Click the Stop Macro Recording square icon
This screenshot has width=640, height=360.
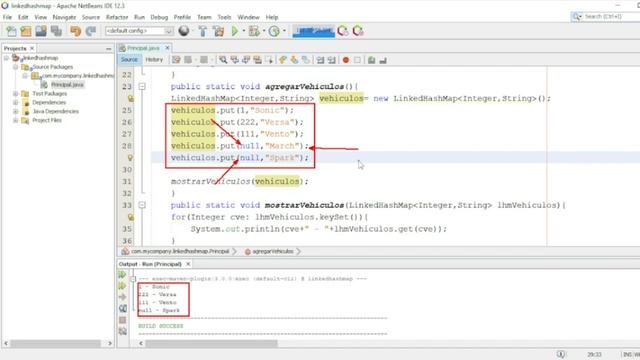(x=357, y=60)
